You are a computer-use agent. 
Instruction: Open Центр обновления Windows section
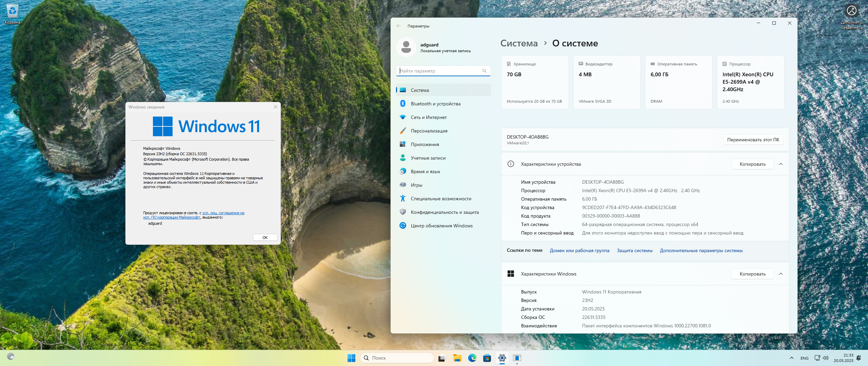(441, 226)
